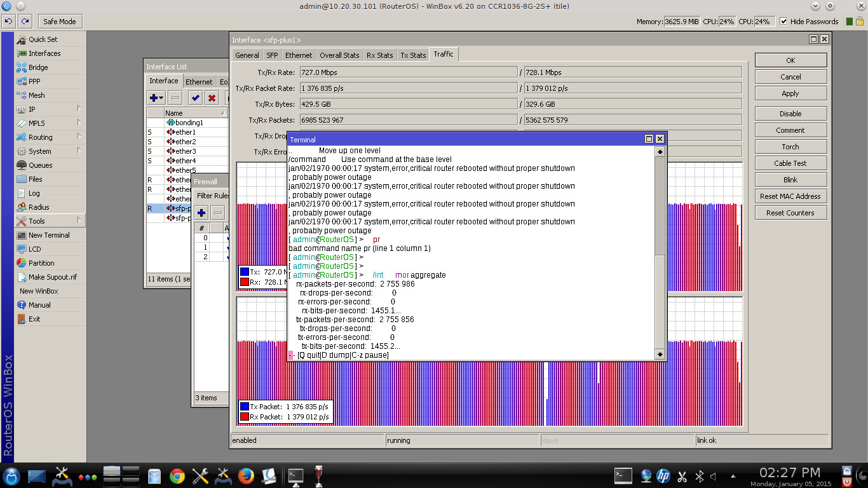The height and width of the screenshot is (488, 868).
Task: Open the Rx Stats tab
Action: 379,55
